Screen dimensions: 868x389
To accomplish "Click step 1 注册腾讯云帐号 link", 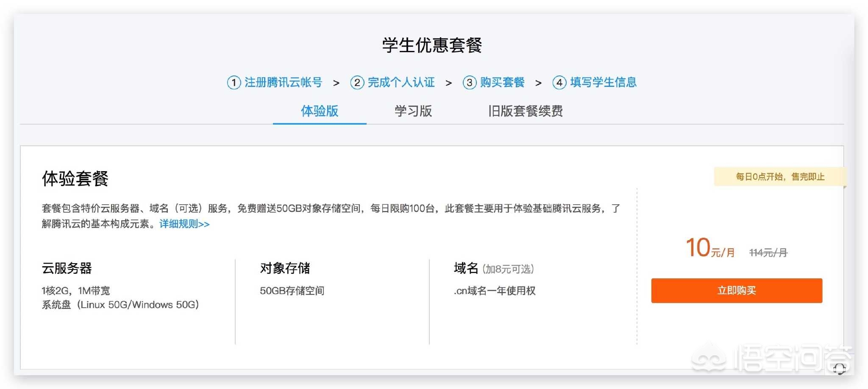I will [x=275, y=82].
